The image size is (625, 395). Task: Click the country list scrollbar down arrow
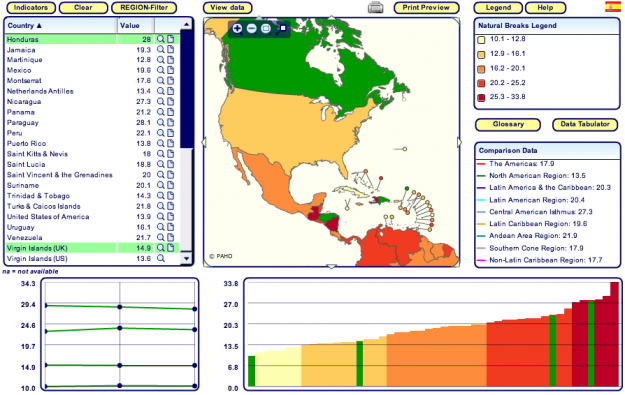point(186,258)
